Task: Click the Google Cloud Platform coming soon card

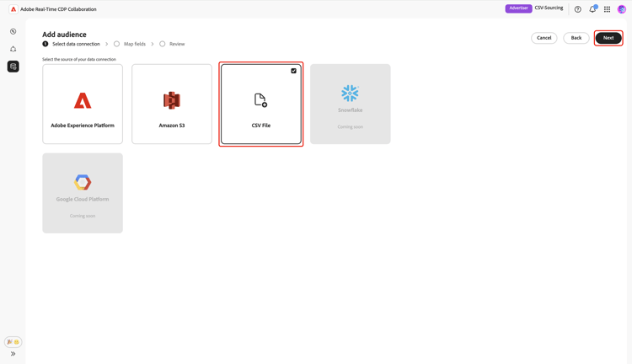Action: click(83, 193)
